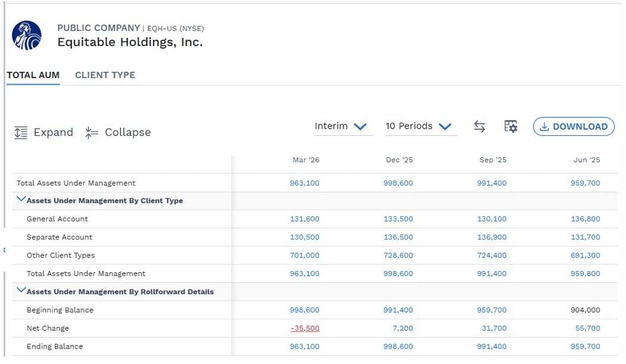The height and width of the screenshot is (364, 626).
Task: Click the Jun '25 column header
Action: 587,160
